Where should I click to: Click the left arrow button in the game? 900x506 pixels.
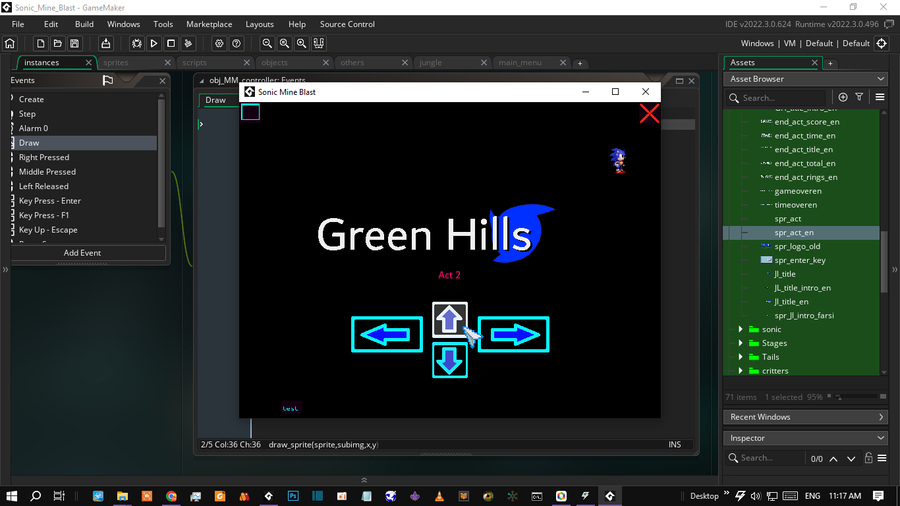(387, 334)
